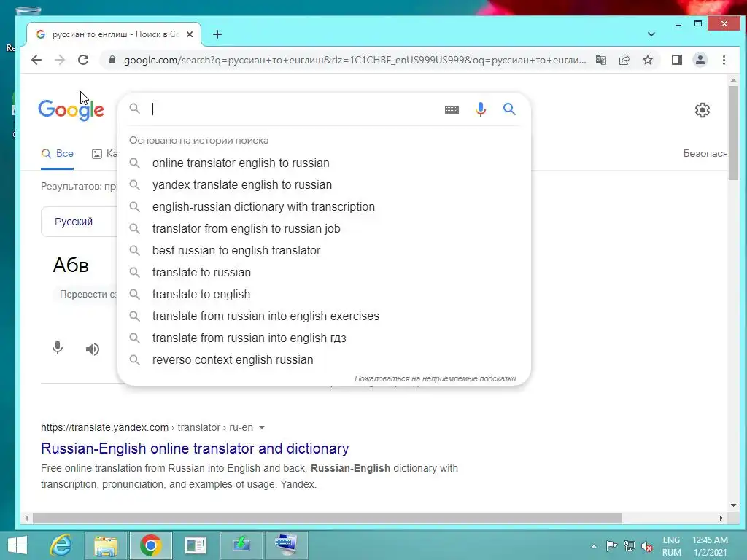Choose suggestion yandex translate english to russian
This screenshot has height=560, width=747.
point(324,184)
